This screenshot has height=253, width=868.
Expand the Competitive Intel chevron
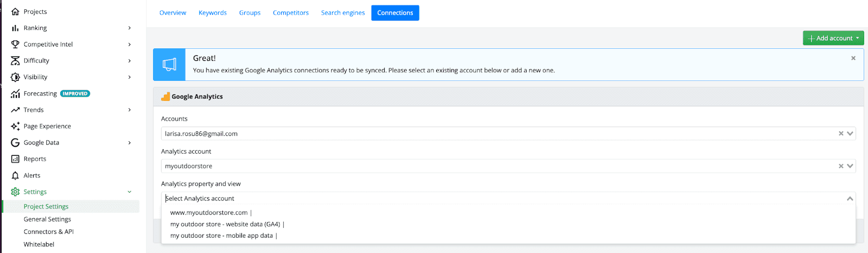[130, 44]
